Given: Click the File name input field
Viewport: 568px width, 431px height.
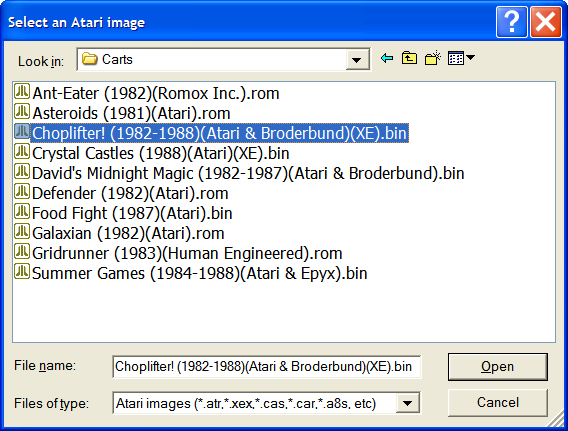Looking at the screenshot, I should [267, 367].
